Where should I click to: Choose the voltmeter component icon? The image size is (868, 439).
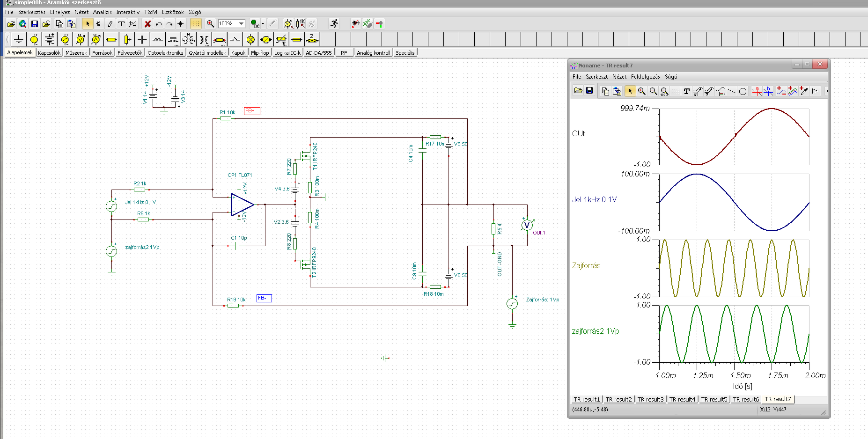(x=81, y=40)
